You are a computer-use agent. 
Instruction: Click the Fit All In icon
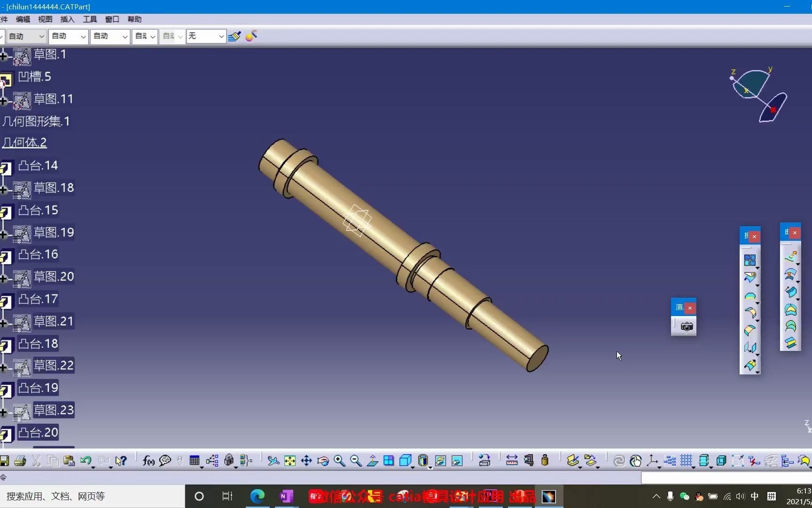tap(290, 461)
